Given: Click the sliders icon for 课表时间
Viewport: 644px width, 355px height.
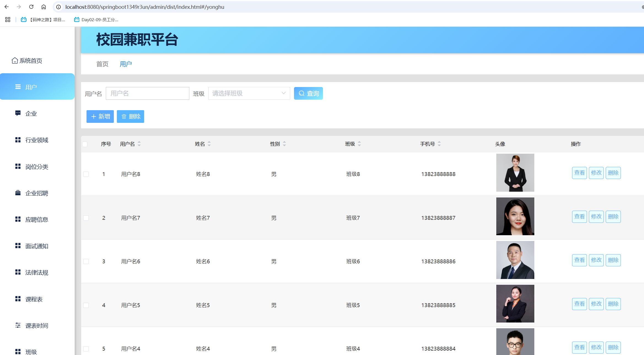Looking at the screenshot, I should pyautogui.click(x=18, y=325).
